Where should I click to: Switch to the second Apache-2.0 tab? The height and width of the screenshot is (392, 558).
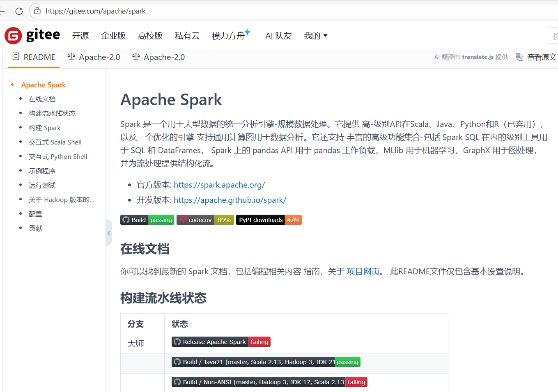click(x=159, y=57)
